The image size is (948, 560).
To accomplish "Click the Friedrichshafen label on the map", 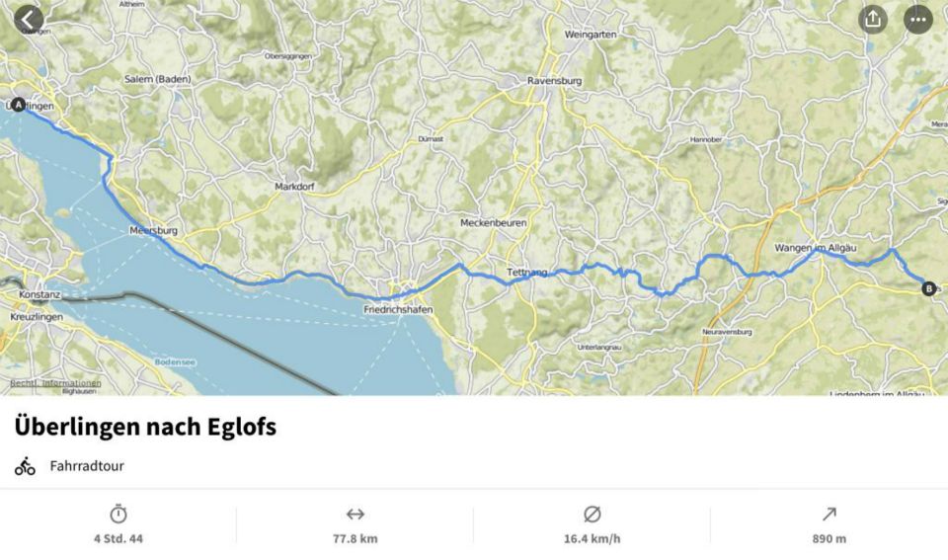I will [x=398, y=310].
